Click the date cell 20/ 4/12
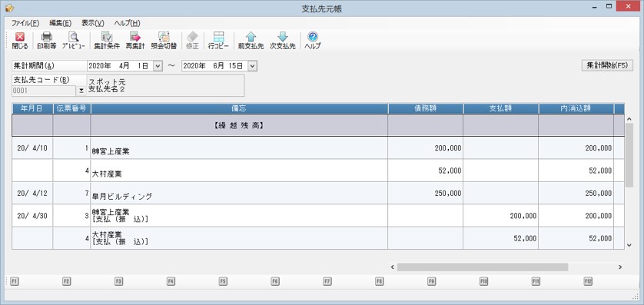The width and height of the screenshot is (644, 305). 32,193
